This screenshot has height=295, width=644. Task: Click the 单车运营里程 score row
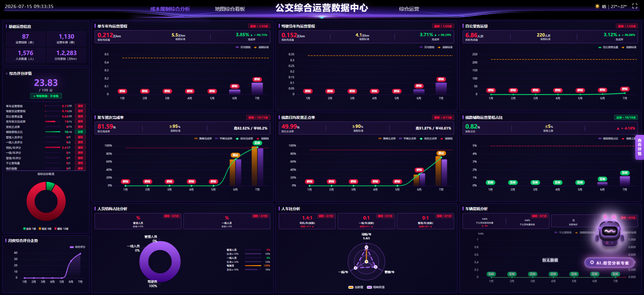pos(46,106)
